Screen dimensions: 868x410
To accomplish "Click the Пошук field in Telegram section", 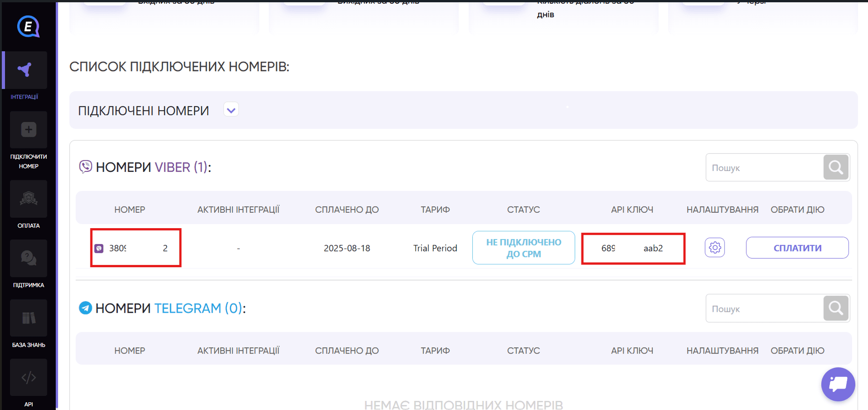I will (x=765, y=308).
